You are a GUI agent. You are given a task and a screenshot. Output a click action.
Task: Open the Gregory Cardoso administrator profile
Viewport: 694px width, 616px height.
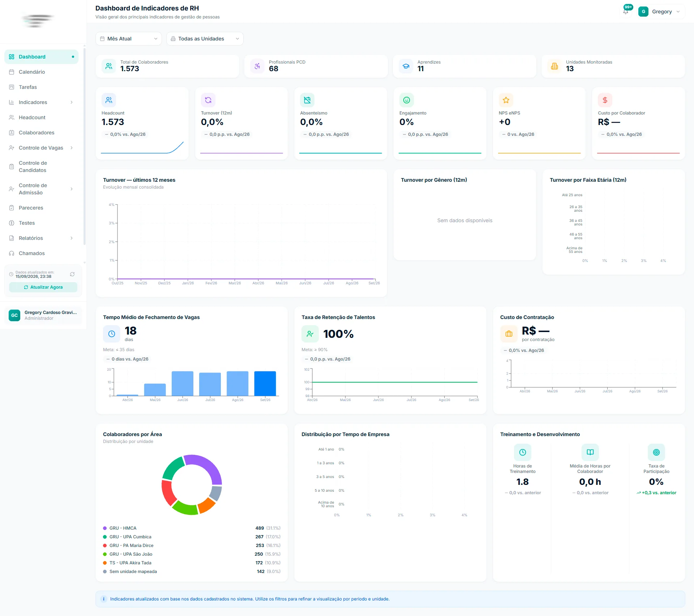pos(43,315)
